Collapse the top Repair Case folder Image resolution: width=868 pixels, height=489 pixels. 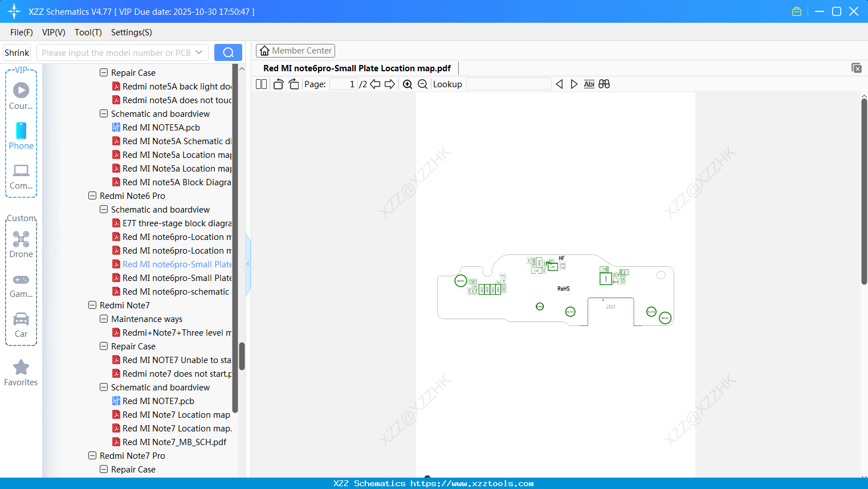tap(104, 73)
